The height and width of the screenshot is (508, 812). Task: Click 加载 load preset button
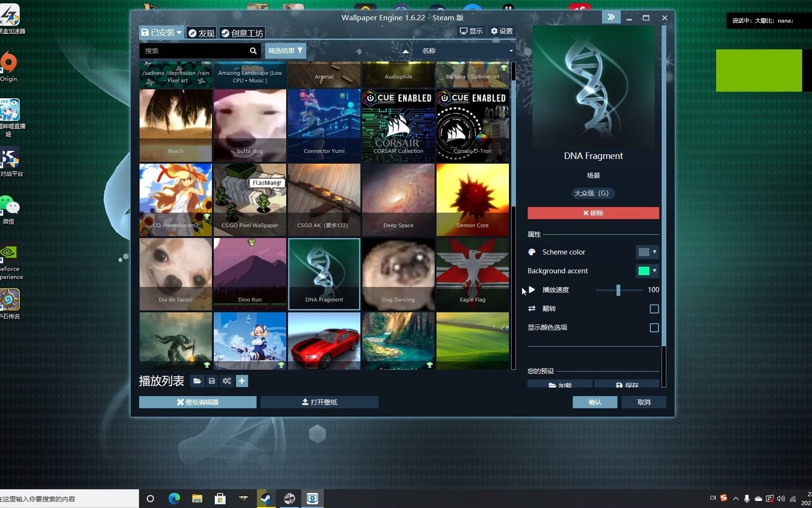[x=560, y=384]
